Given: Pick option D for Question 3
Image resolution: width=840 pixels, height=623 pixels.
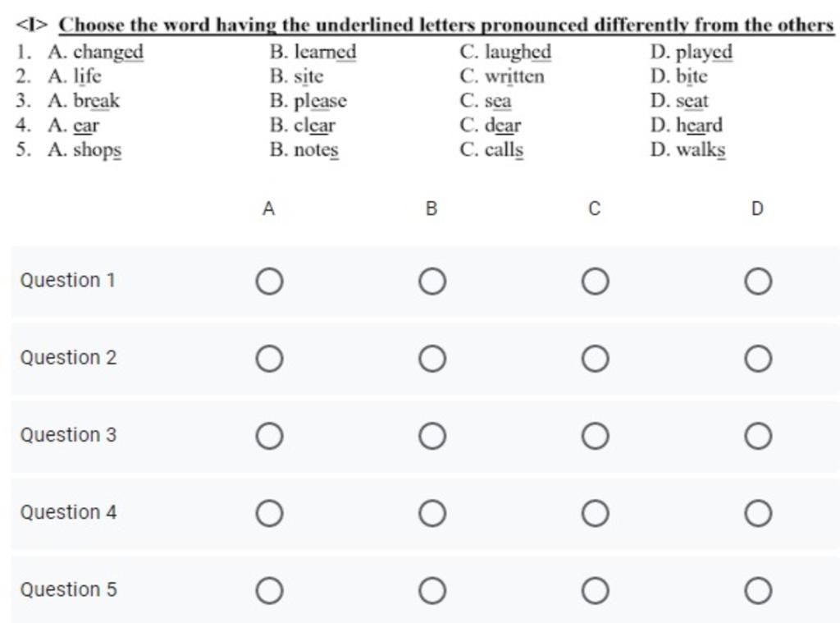Looking at the screenshot, I should [757, 436].
